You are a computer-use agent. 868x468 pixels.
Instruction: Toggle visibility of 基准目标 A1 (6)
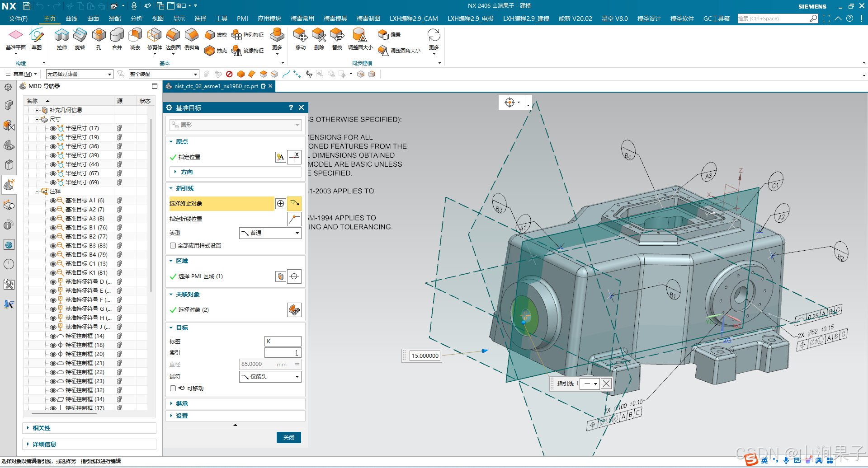click(x=53, y=201)
